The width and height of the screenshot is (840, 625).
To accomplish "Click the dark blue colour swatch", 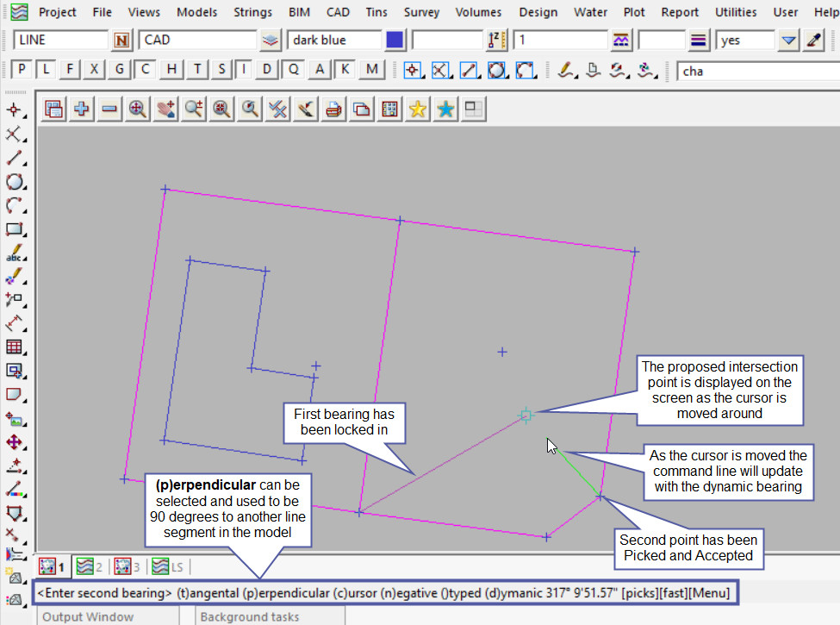I will (x=395, y=41).
